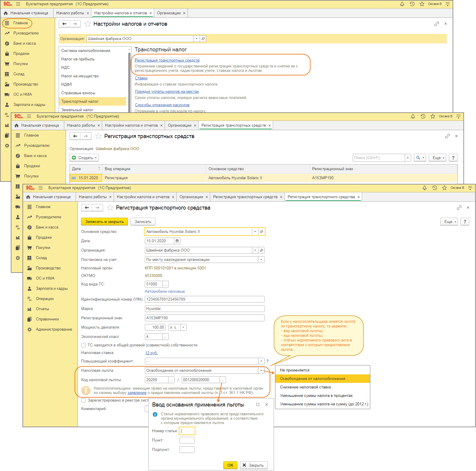476x471 pixels.
Task: Open the Организация record button in front form
Action: pyautogui.click(x=261, y=250)
